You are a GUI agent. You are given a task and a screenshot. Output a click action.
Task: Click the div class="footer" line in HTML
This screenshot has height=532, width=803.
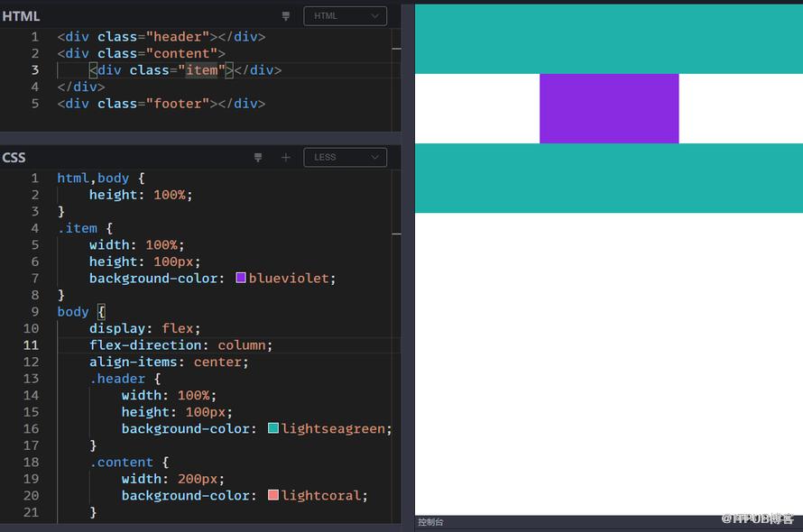pos(162,104)
